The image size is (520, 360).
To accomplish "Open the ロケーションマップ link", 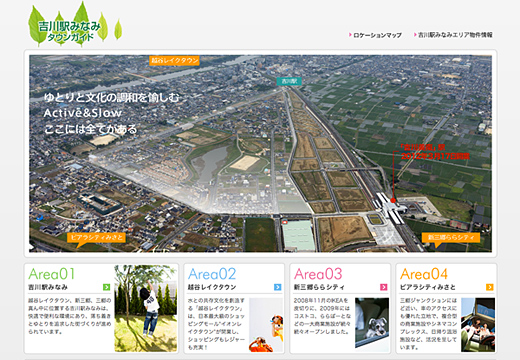I will pos(377,35).
